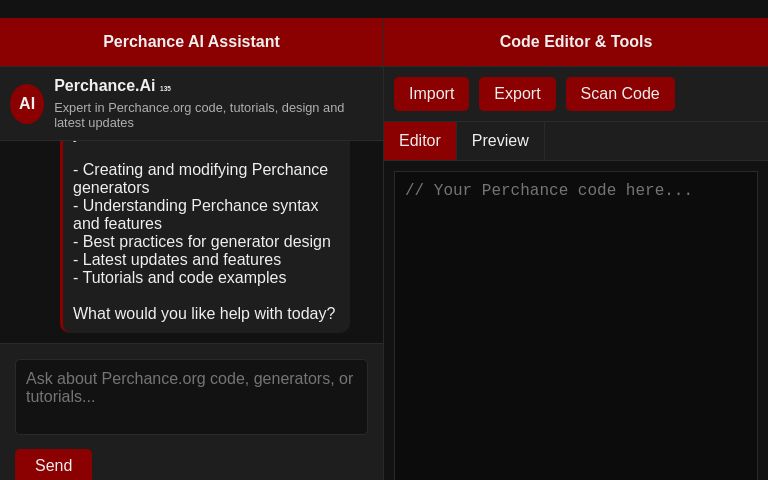
Task: Click 'What would you like help with today?' text
Action: pos(204,314)
